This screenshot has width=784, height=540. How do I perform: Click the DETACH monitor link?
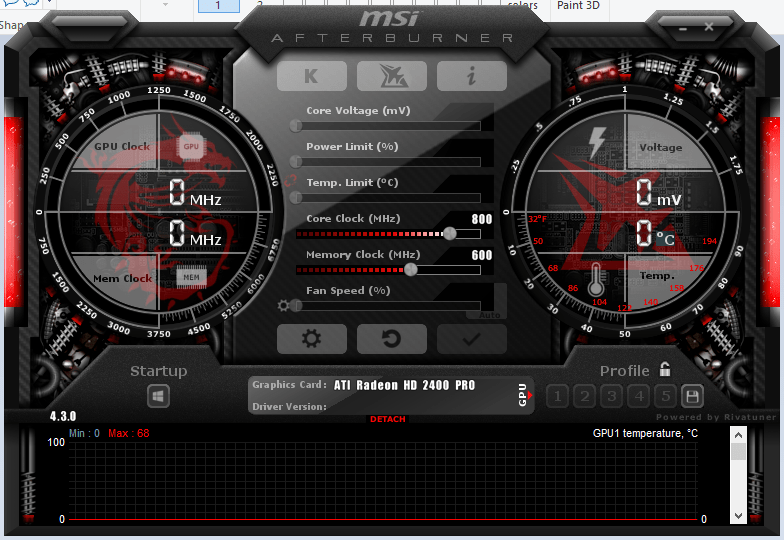tap(388, 419)
